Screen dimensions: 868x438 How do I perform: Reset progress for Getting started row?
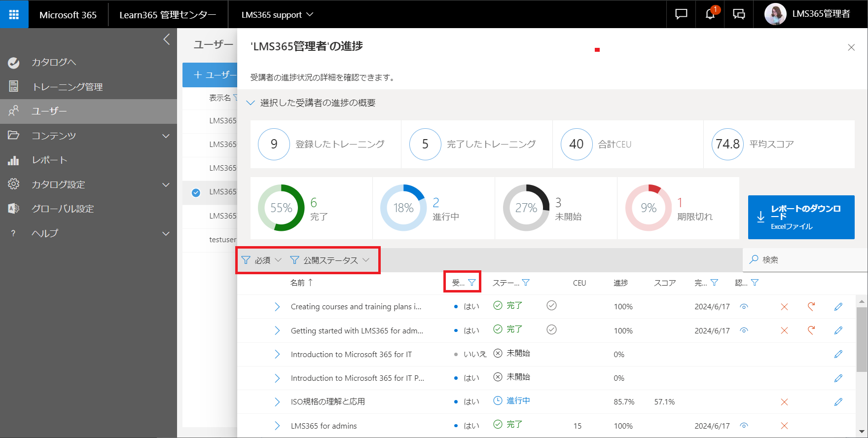click(811, 330)
